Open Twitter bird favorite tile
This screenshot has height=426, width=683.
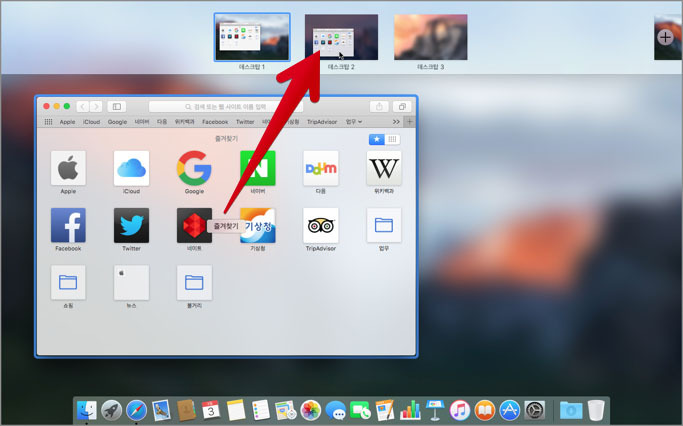coord(131,225)
